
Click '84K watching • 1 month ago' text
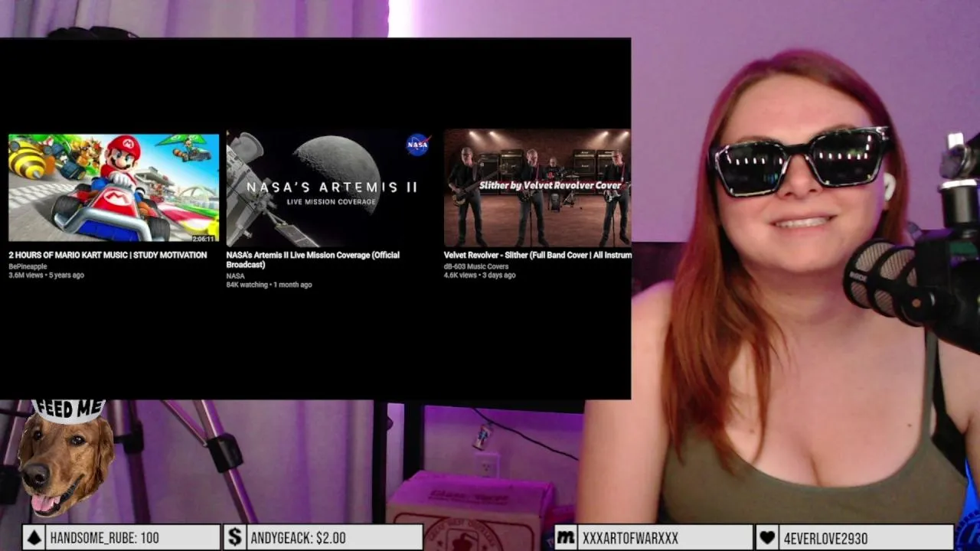tap(269, 285)
